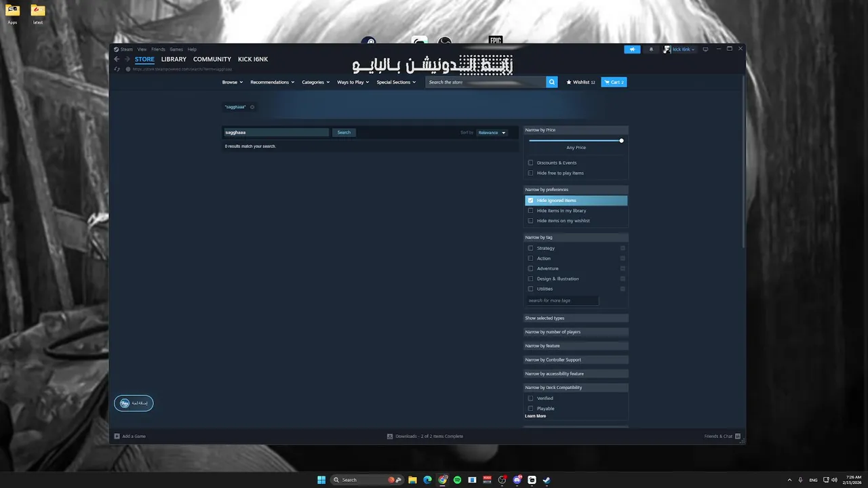
Task: Expand Show selected types section
Action: pos(576,318)
